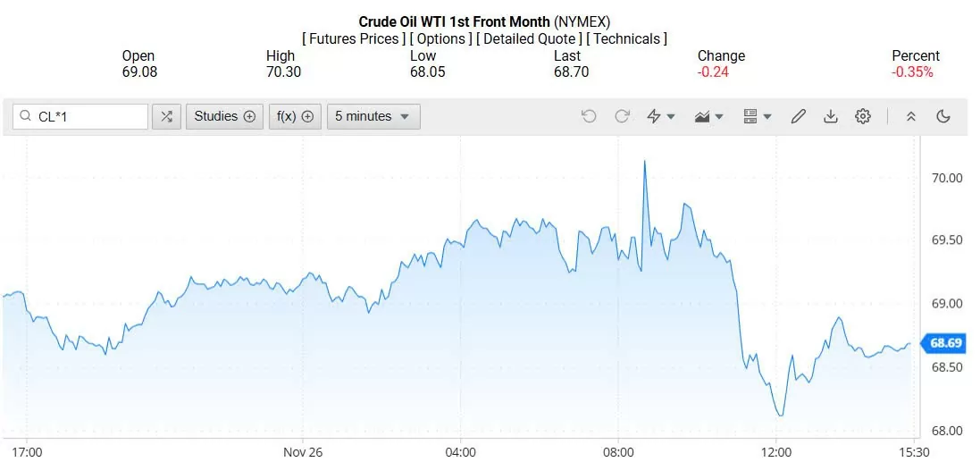The image size is (980, 462).
Task: Click the compare symbols shuffle icon
Action: [x=166, y=116]
